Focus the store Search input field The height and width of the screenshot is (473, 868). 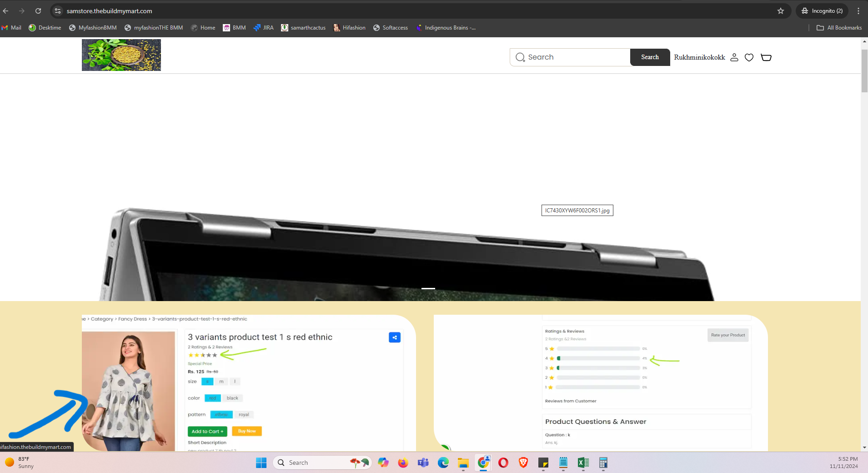(x=570, y=57)
